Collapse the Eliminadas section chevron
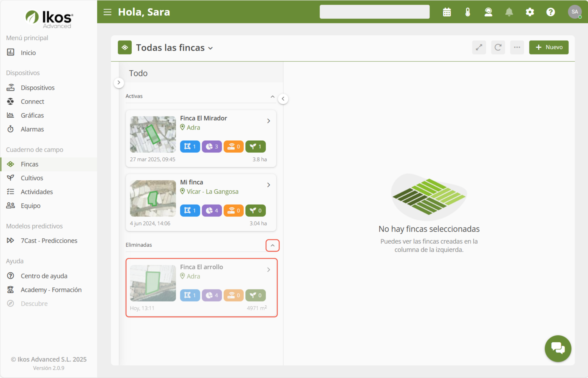This screenshot has width=588, height=378. tap(272, 245)
